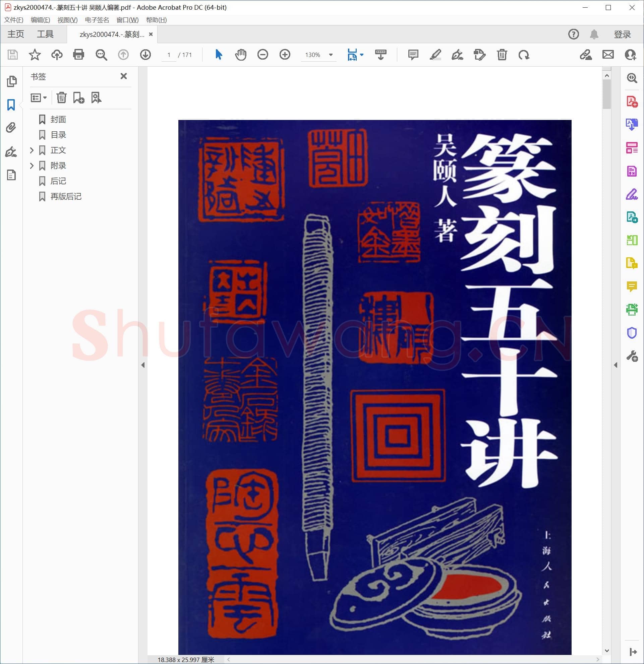Select the Hand tool in the toolbar
Image resolution: width=644 pixels, height=664 pixels.
(241, 55)
